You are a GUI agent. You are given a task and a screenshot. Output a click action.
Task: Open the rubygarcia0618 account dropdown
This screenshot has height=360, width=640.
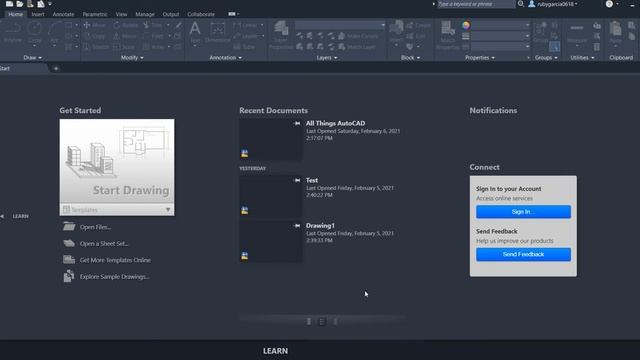coord(557,4)
